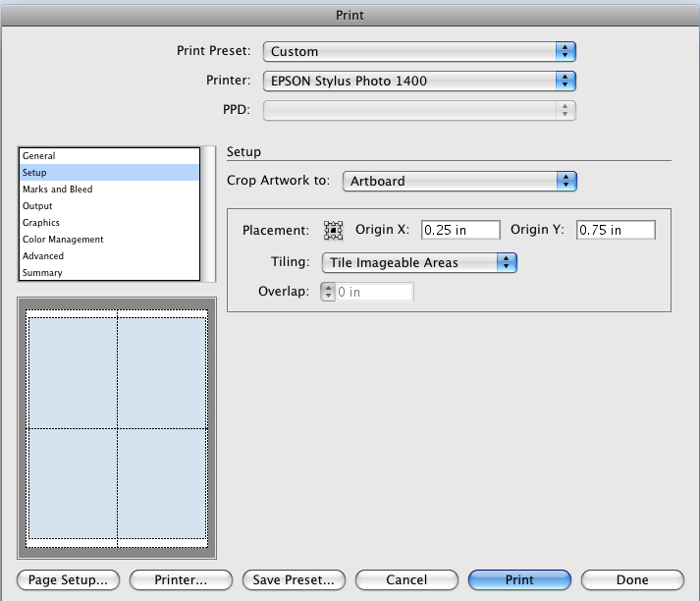Screen dimensions: 700x601
Task: Select Summary in the options list
Action: pyautogui.click(x=109, y=272)
